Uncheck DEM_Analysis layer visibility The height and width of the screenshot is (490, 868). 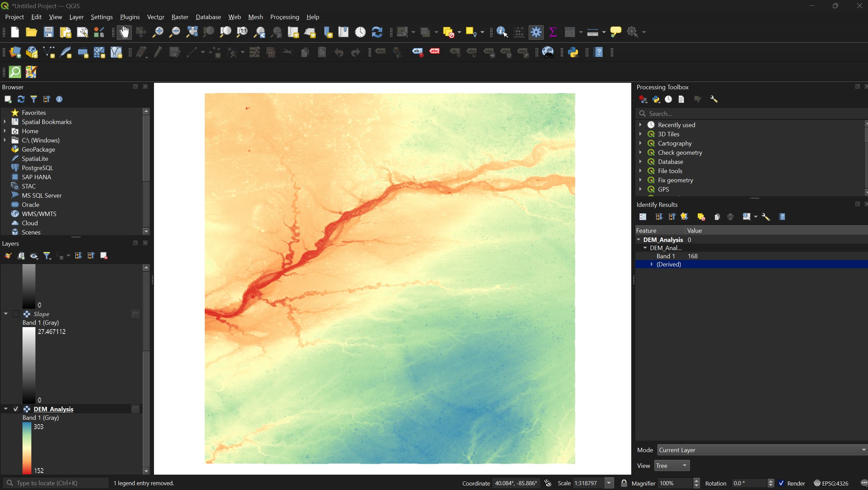click(x=16, y=409)
